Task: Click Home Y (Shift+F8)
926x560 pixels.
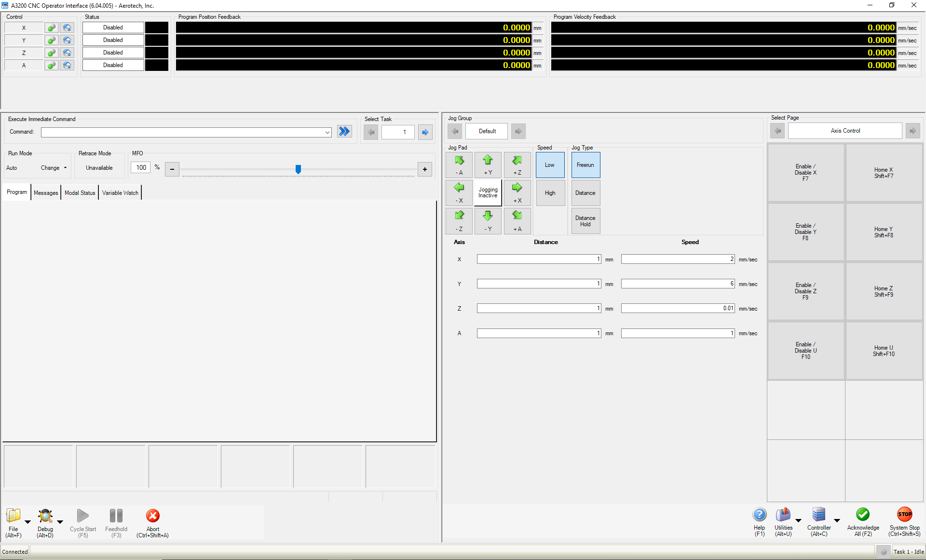Action: (x=884, y=232)
